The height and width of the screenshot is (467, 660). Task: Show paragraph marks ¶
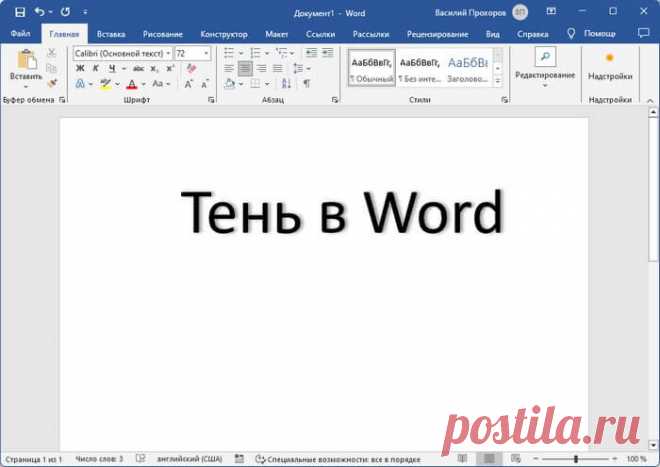click(307, 84)
